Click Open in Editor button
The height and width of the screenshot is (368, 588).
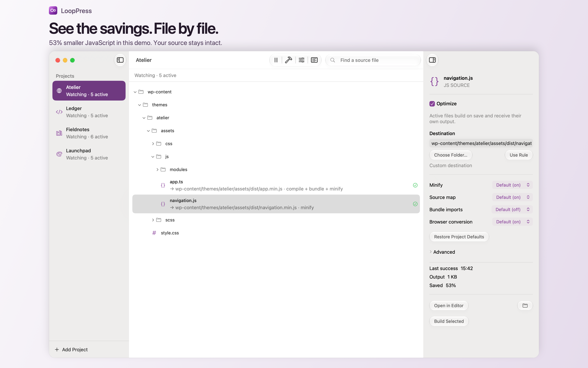[449, 306]
